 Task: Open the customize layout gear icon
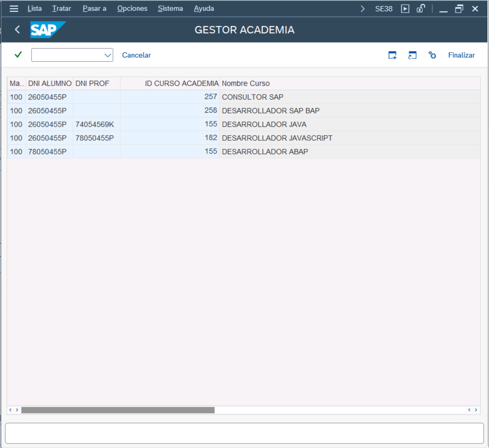pyautogui.click(x=432, y=55)
